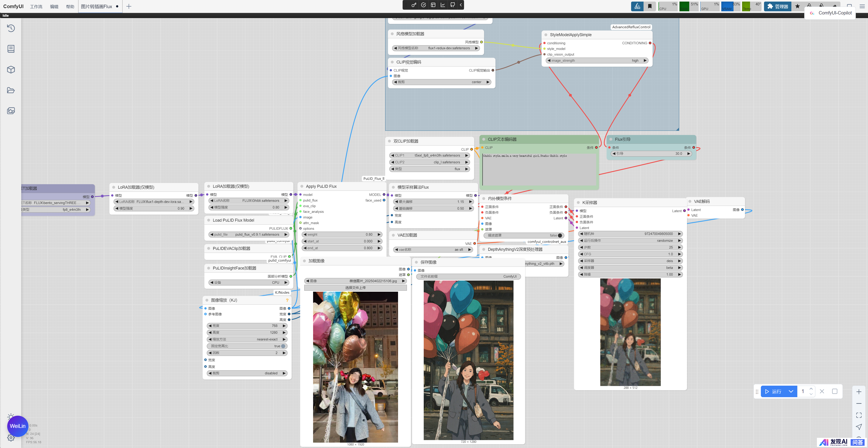Open the 缩放方法 nearest-exact combo
868x448 pixels.
[x=247, y=339]
